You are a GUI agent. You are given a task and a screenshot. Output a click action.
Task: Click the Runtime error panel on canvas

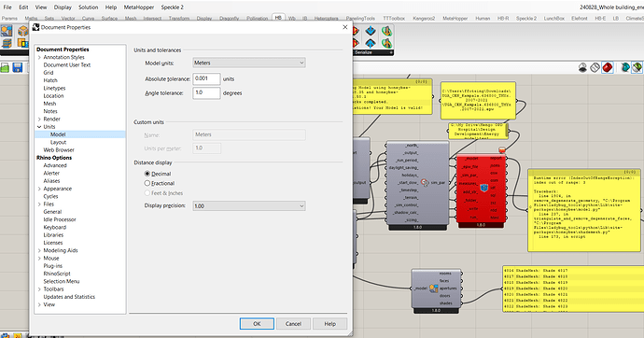click(583, 210)
